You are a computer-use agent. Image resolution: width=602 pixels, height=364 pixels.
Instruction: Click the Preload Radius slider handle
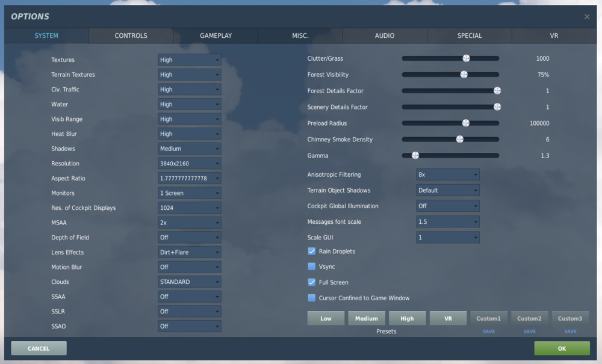466,123
